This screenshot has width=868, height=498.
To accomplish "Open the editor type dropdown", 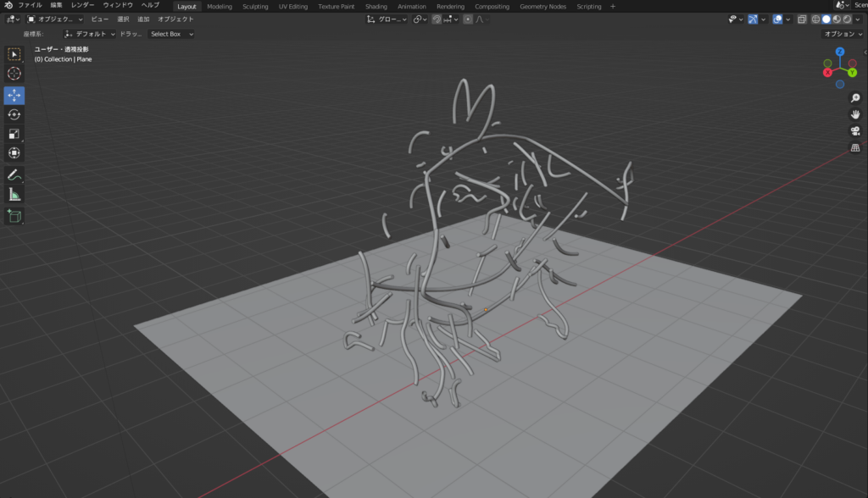I will tap(13, 19).
